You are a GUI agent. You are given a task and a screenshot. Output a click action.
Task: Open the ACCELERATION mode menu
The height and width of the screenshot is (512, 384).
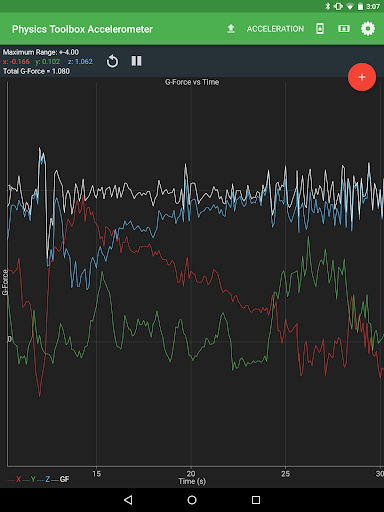point(275,29)
